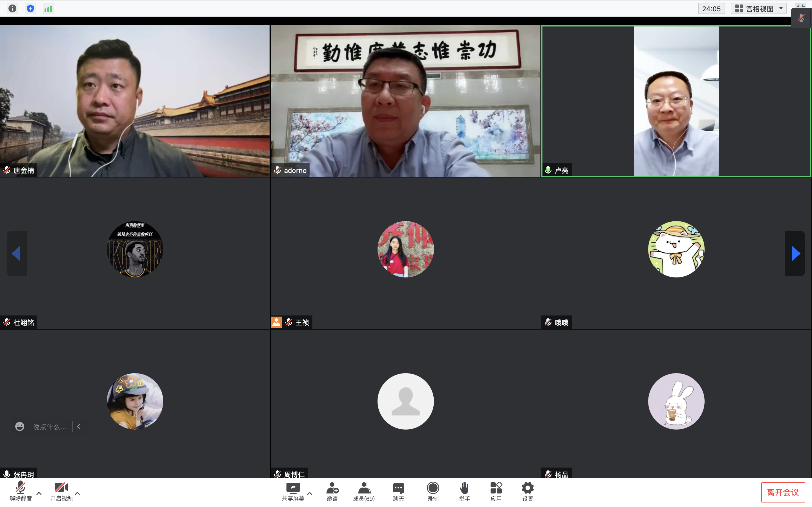Expand share options arrow beside 共享屏幕

pos(310,493)
